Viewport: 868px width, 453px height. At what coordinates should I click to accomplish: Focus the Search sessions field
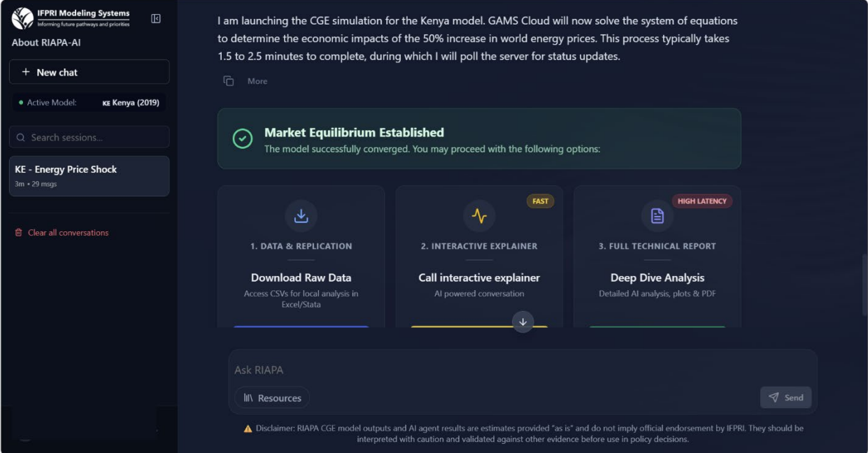pos(89,138)
